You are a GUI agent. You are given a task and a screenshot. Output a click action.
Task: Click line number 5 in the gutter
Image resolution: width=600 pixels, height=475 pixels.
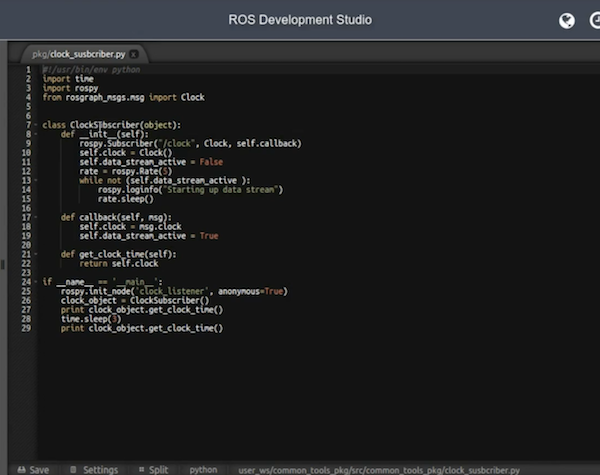28,106
